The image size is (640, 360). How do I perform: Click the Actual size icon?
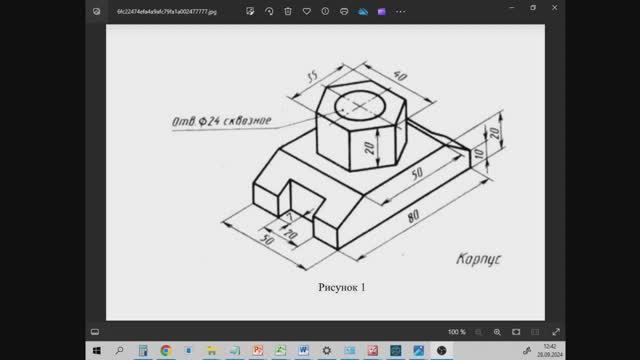(x=535, y=332)
